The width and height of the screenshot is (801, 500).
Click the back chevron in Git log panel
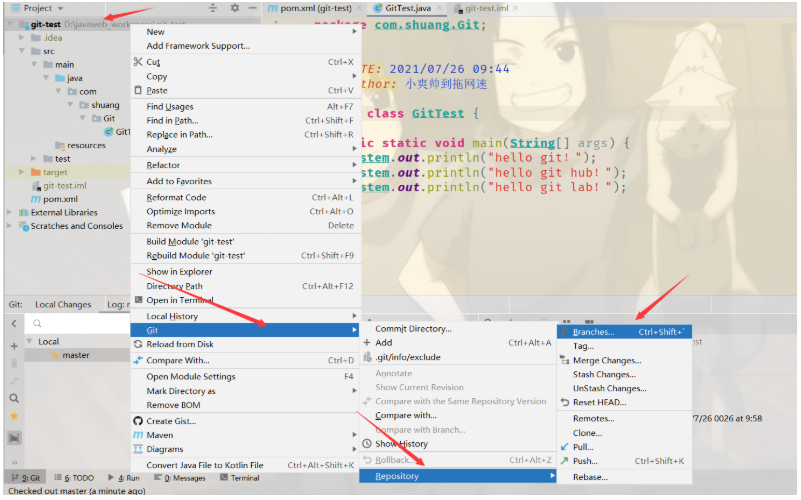pos(14,323)
